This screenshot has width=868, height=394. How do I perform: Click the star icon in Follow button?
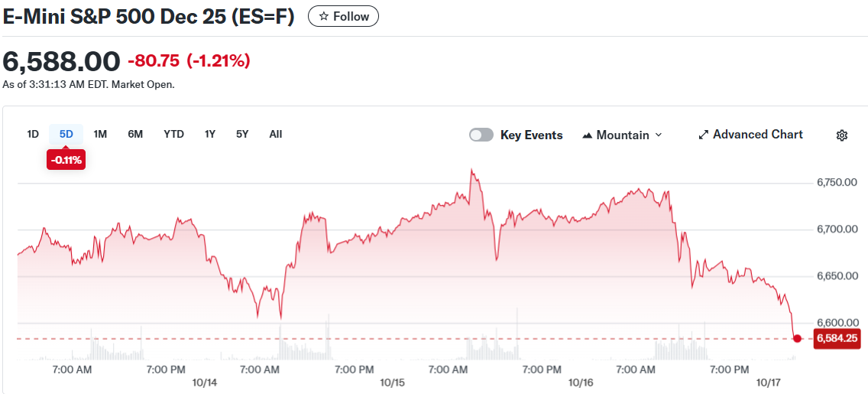(324, 16)
